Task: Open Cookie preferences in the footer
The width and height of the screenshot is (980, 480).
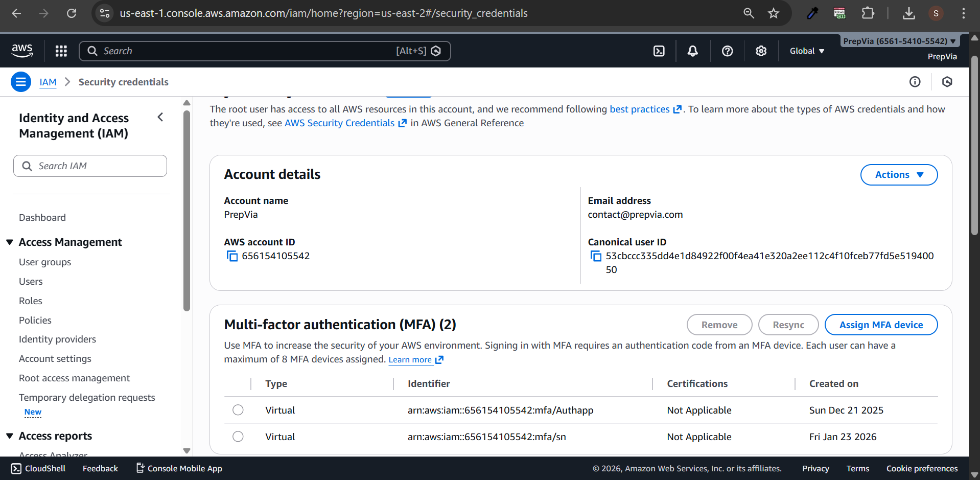Action: click(x=922, y=469)
